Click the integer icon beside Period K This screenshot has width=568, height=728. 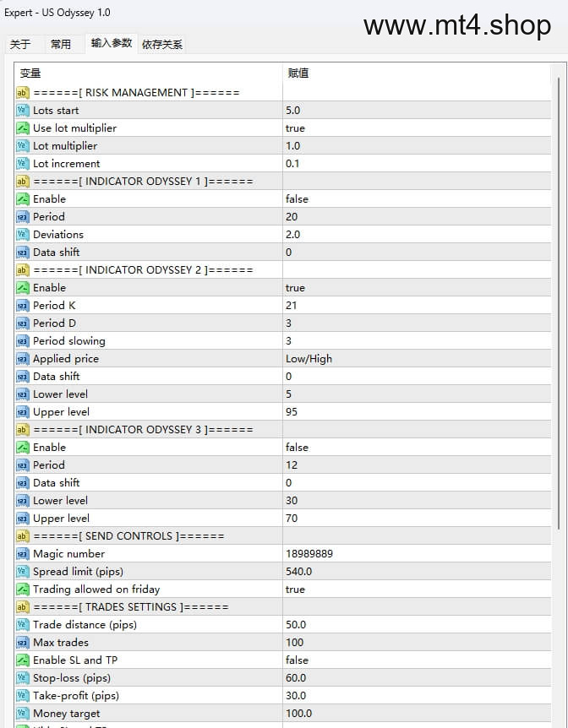click(22, 306)
